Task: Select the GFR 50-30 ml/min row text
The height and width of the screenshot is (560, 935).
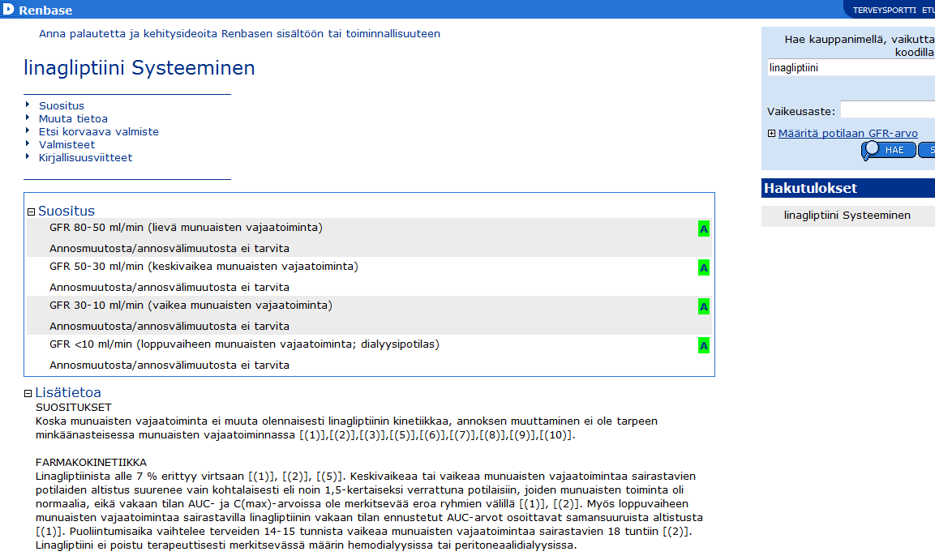Action: (204, 267)
